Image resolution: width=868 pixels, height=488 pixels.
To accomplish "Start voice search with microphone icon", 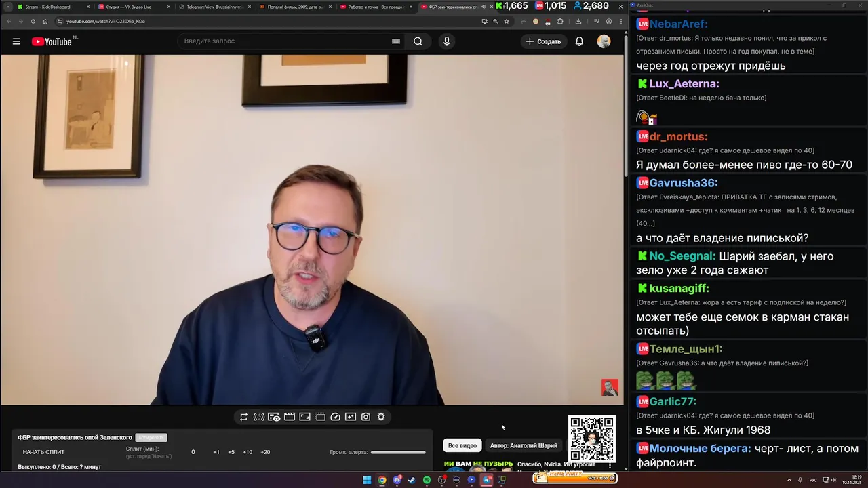I will coord(446,41).
